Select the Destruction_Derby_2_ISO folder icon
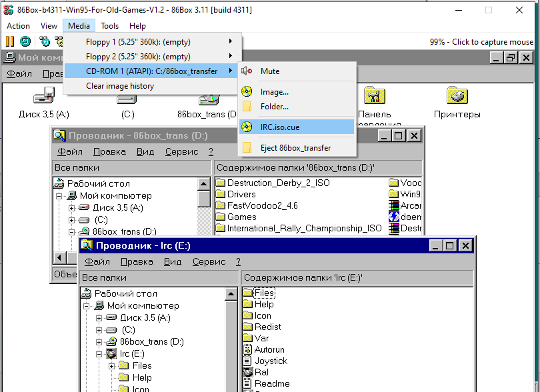 [x=221, y=183]
